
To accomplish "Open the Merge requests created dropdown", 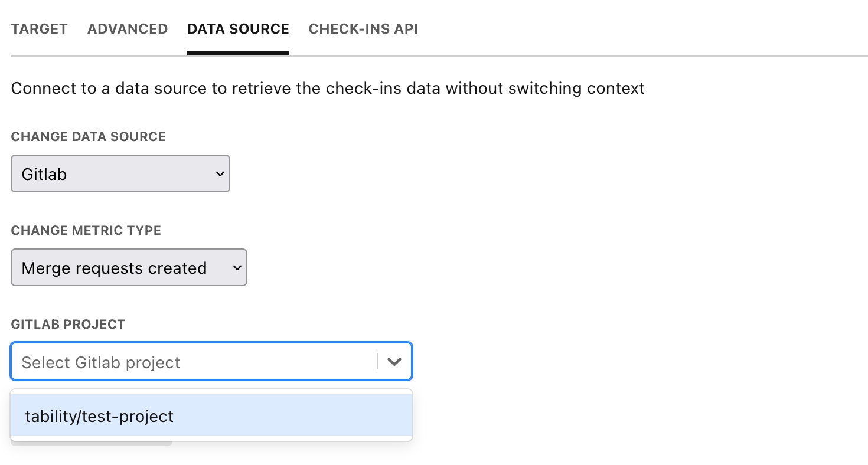I will point(128,268).
